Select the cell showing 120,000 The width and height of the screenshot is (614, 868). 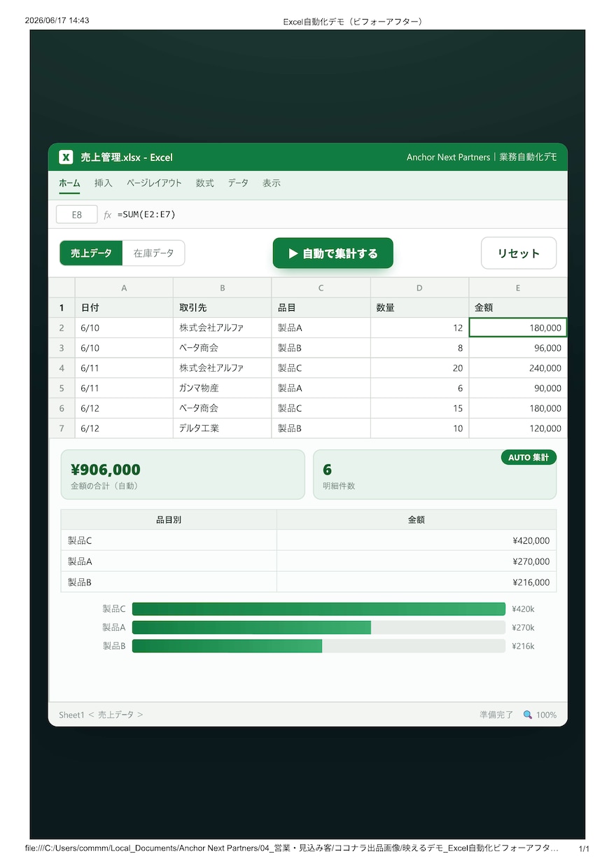(518, 428)
